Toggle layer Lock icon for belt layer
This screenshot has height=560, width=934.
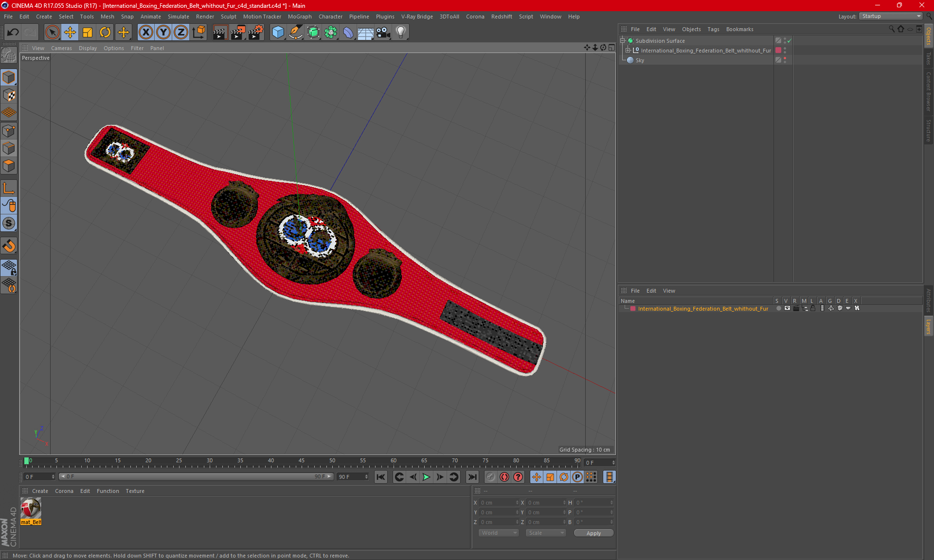click(813, 308)
